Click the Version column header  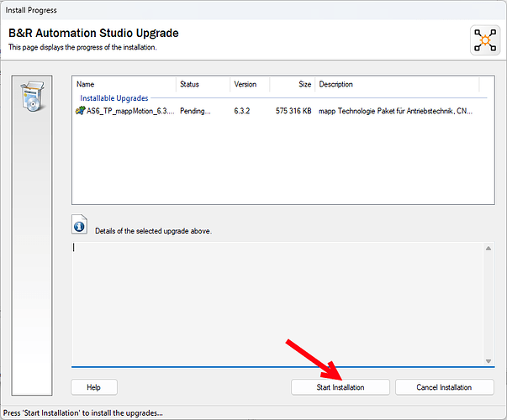tap(250, 84)
